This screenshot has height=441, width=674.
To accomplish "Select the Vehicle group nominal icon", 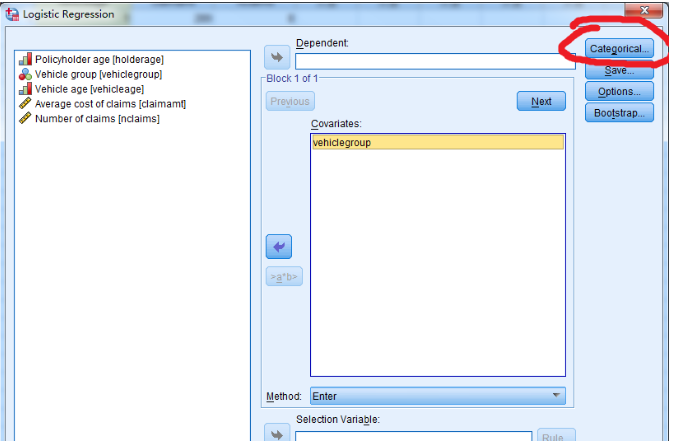I will 26,74.
